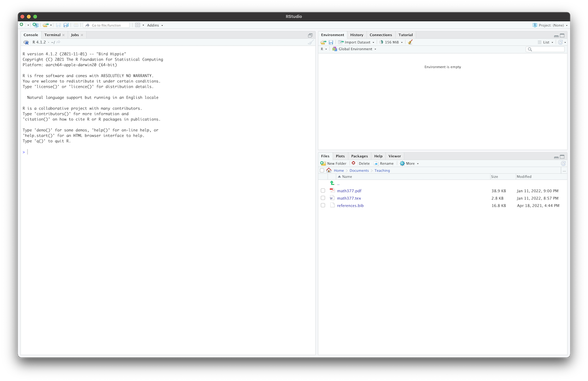Open the 156 MiB memory usage dropdown
This screenshot has width=588, height=381.
point(391,42)
